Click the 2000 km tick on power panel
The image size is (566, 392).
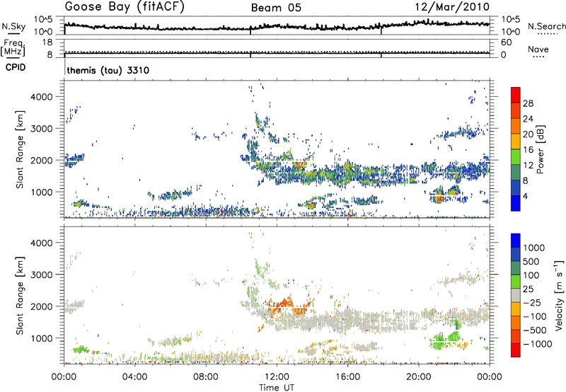point(42,160)
